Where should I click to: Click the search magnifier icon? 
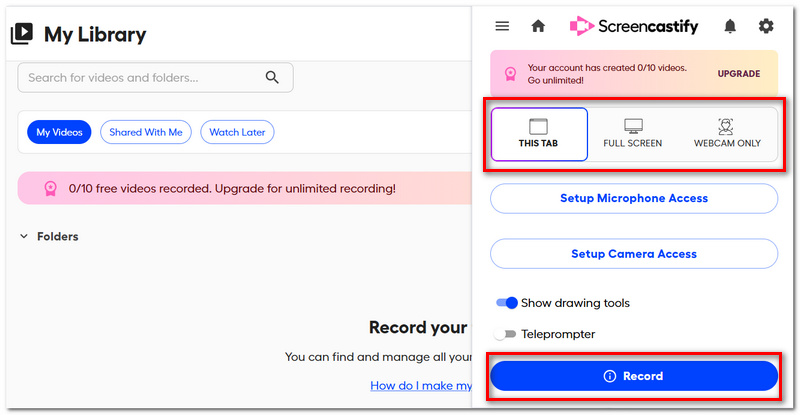272,78
